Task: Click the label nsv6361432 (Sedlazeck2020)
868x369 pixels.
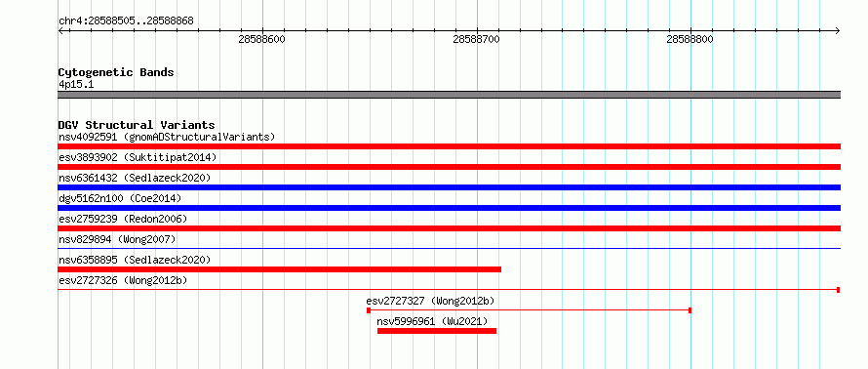Action: pyautogui.click(x=135, y=178)
